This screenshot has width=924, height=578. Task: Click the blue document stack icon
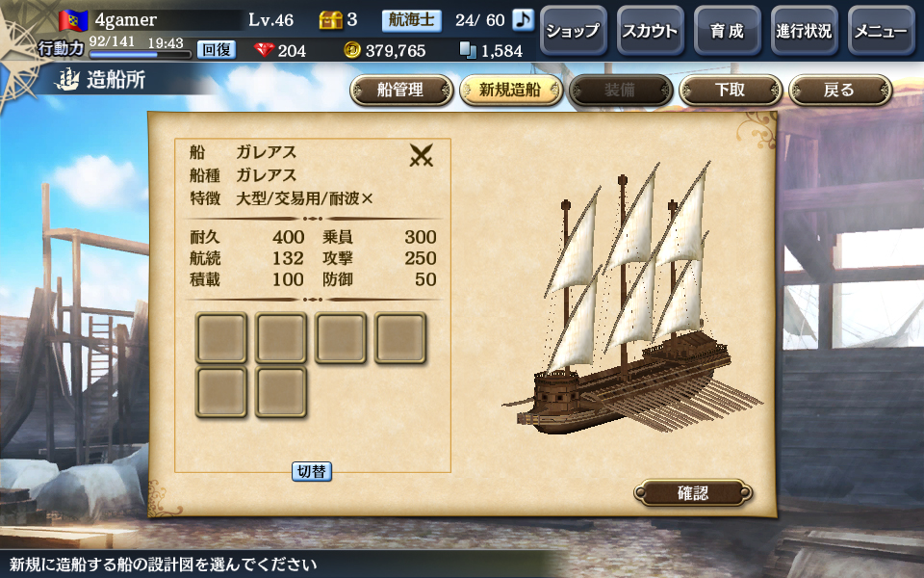coord(468,50)
